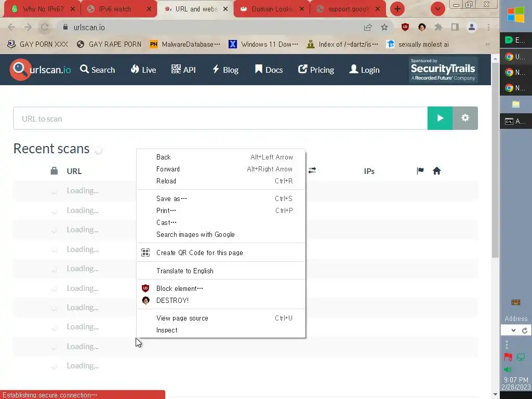Go forward using the browser forward arrow
Viewport: 532px width, 399px height.
[28, 27]
